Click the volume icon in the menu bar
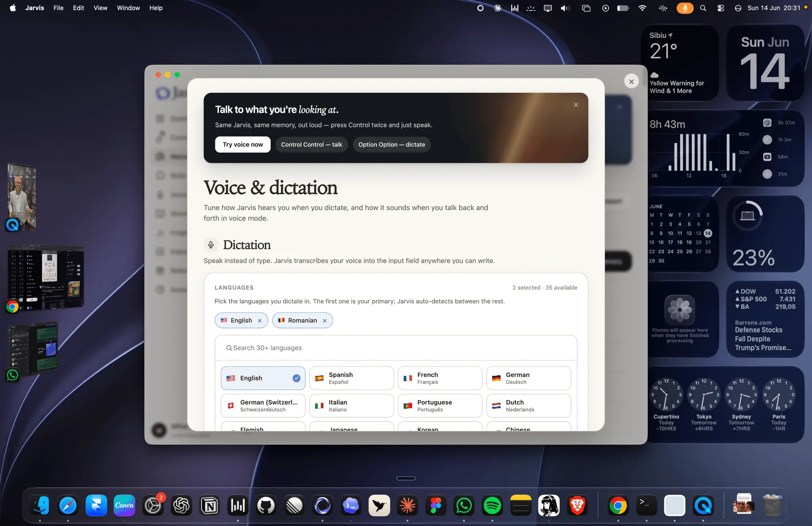 coord(565,8)
